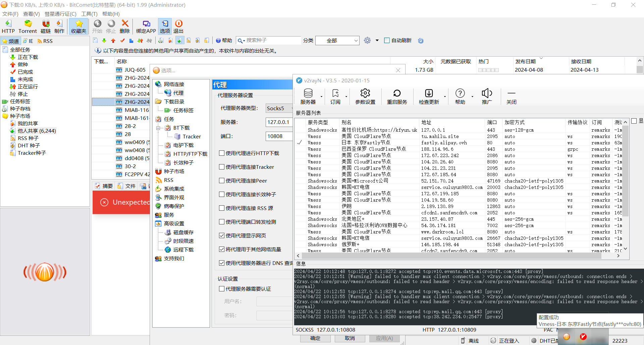Collapse the BT下载 tree node
644x345 pixels.
coord(158,128)
